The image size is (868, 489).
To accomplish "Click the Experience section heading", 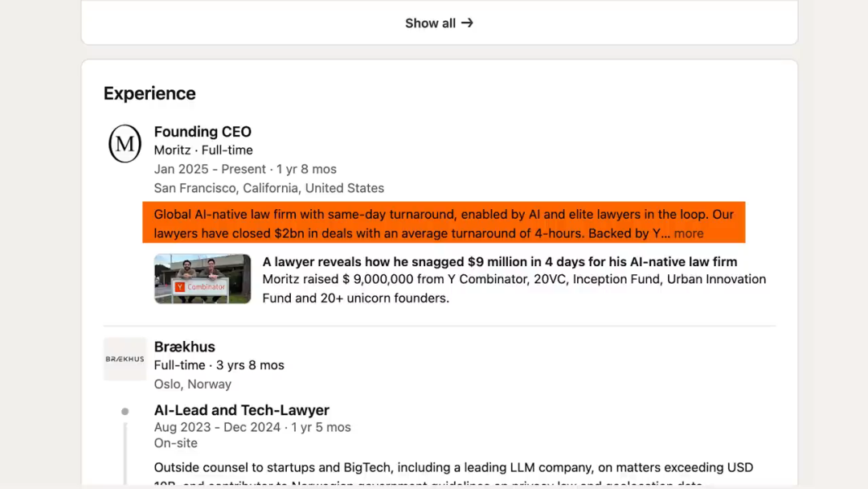I will click(149, 93).
